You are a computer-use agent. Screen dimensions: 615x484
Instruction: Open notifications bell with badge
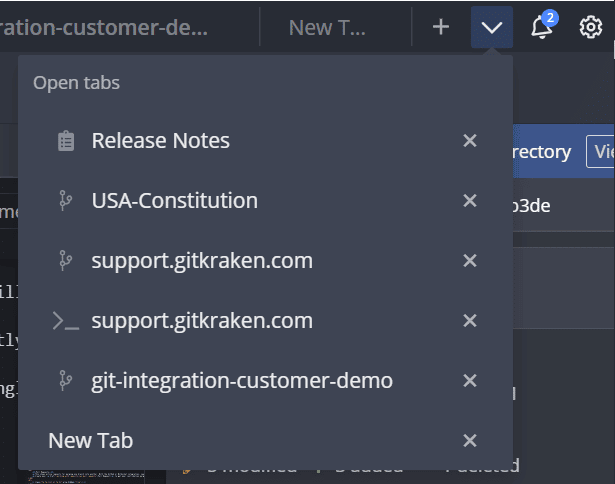click(x=542, y=27)
